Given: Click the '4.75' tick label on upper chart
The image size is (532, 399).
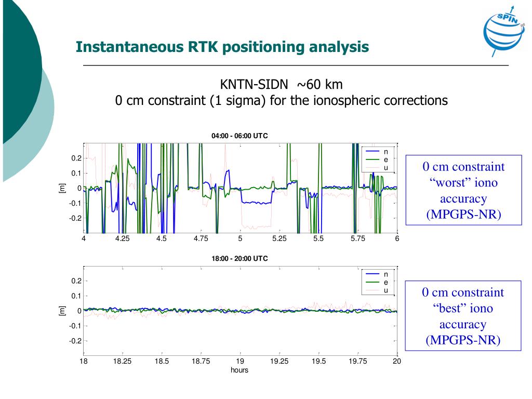Looking at the screenshot, I should (201, 238).
